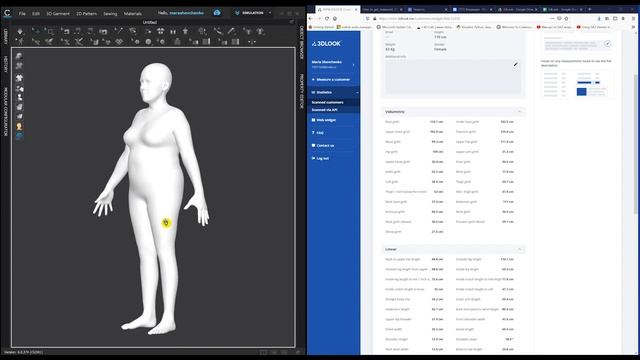Open Measure a customer
The height and width of the screenshot is (360, 640).
pos(331,80)
